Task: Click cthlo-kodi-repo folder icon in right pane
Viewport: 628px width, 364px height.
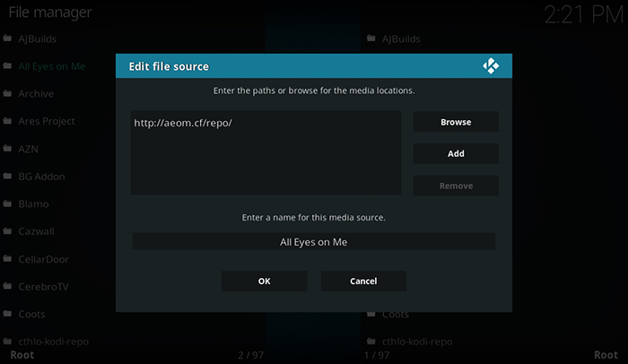Action: tap(371, 342)
